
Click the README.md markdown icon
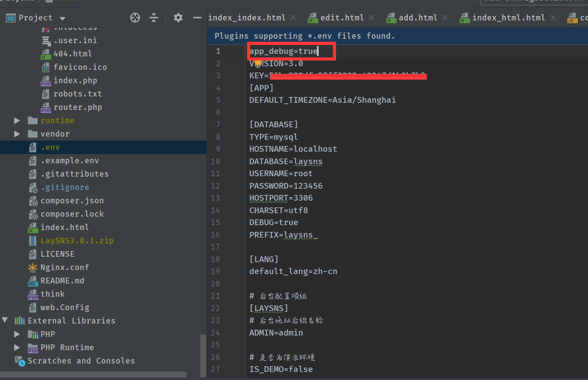[x=33, y=281]
